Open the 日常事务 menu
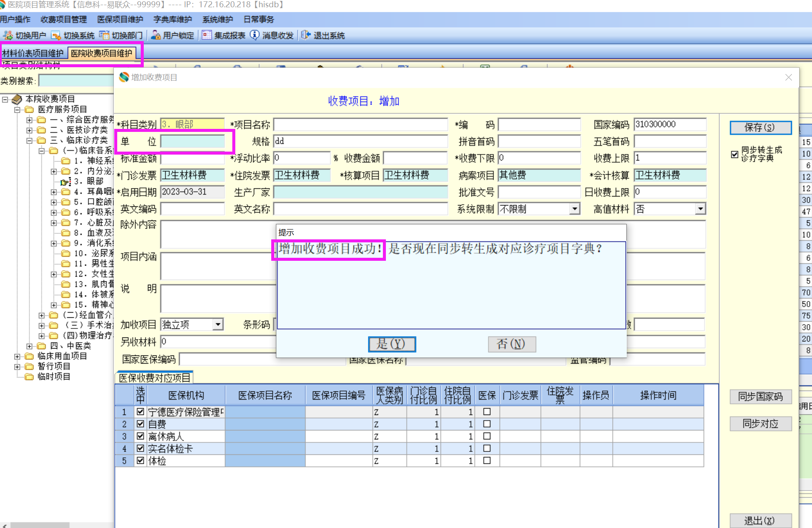The height and width of the screenshot is (528, 812). (x=259, y=19)
